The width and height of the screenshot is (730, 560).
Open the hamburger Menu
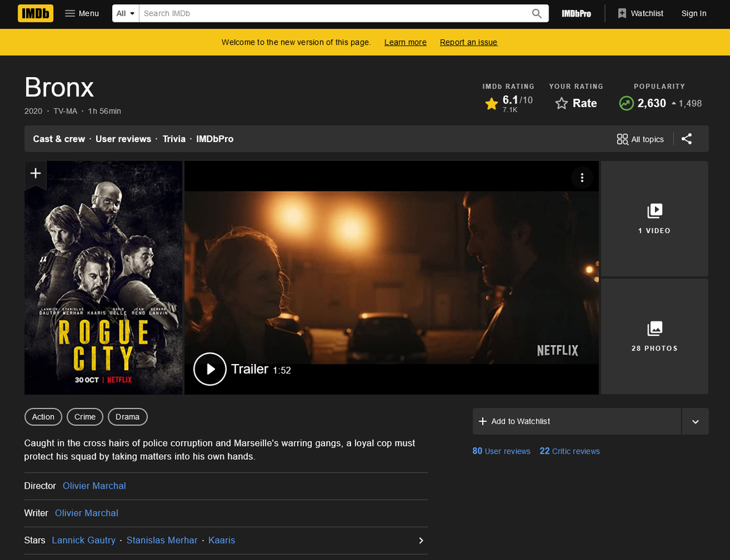coord(82,13)
